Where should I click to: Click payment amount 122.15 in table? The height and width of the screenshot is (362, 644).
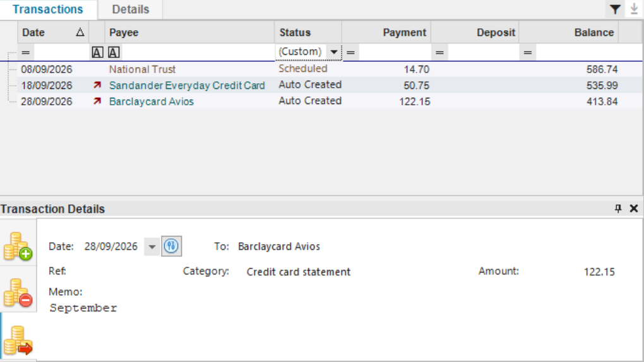click(414, 102)
